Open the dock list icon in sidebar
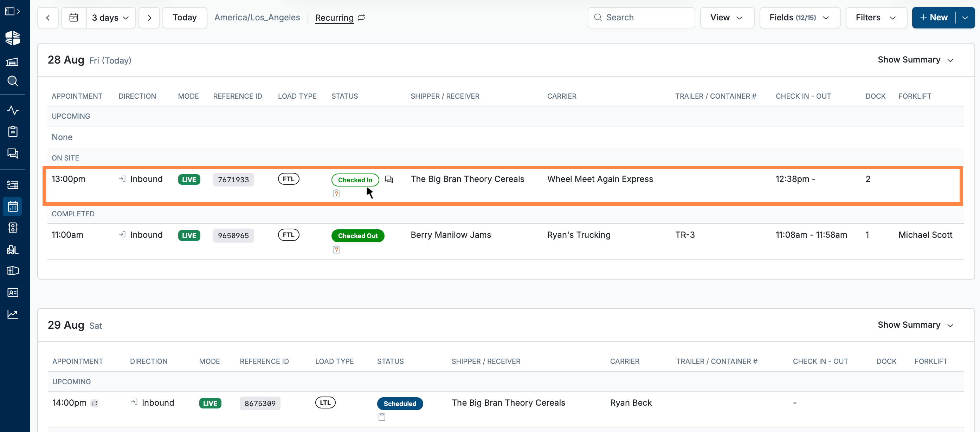 (13, 185)
